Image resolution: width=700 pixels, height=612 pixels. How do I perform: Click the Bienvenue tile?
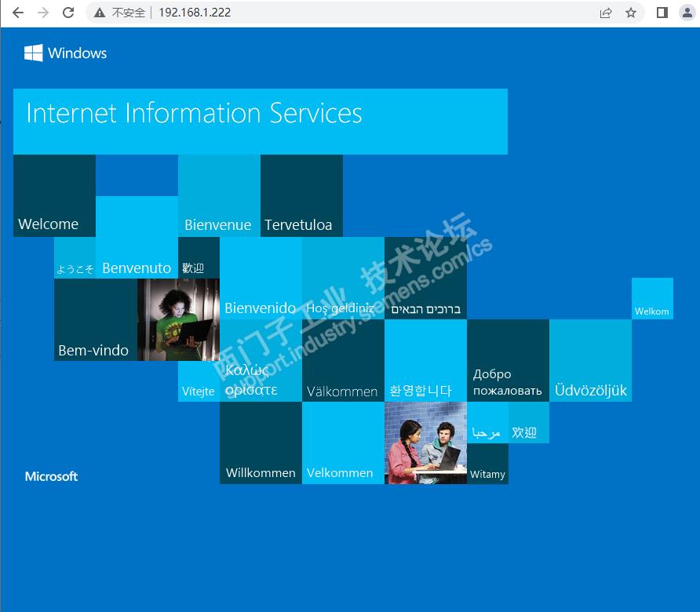tap(219, 195)
